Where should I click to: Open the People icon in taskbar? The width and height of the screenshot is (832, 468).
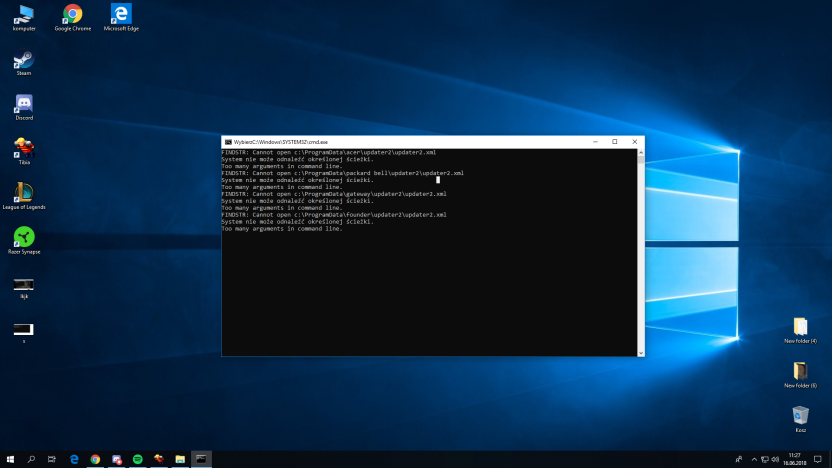[739, 460]
